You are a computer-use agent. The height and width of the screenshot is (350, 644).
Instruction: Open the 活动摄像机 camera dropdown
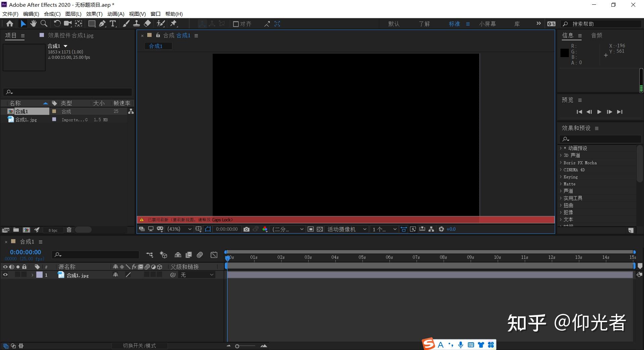pos(347,229)
